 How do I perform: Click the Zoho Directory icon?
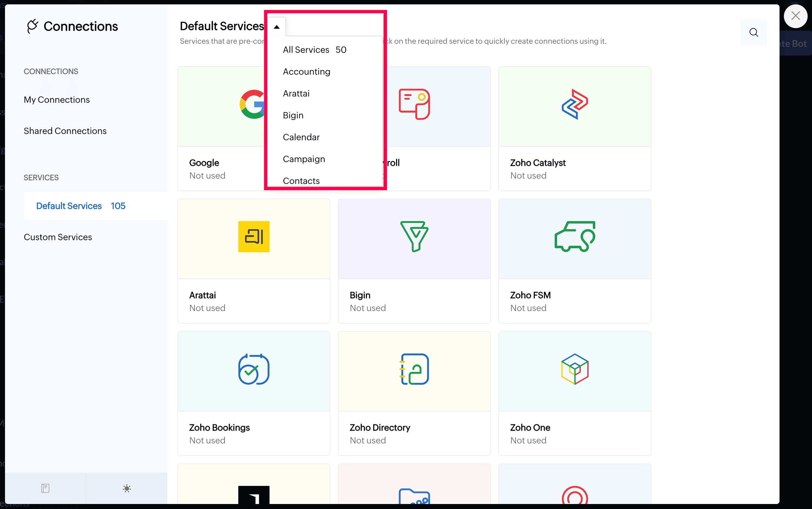coord(414,369)
